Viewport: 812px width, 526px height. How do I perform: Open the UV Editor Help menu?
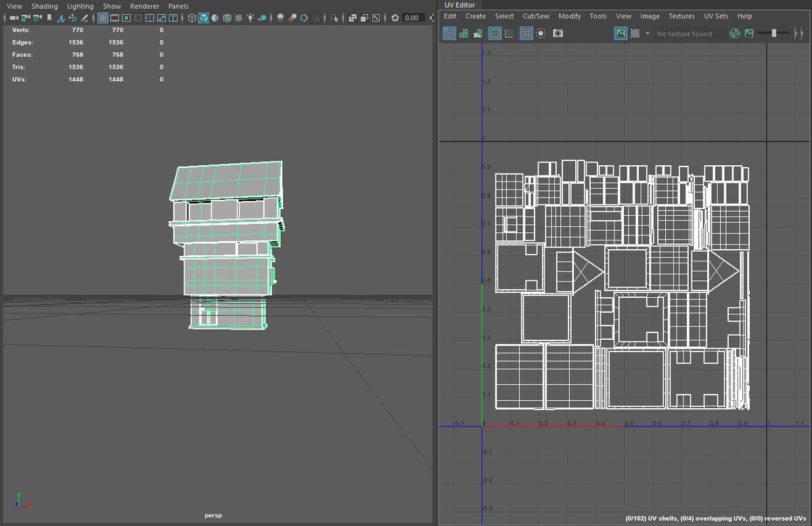pyautogui.click(x=744, y=16)
